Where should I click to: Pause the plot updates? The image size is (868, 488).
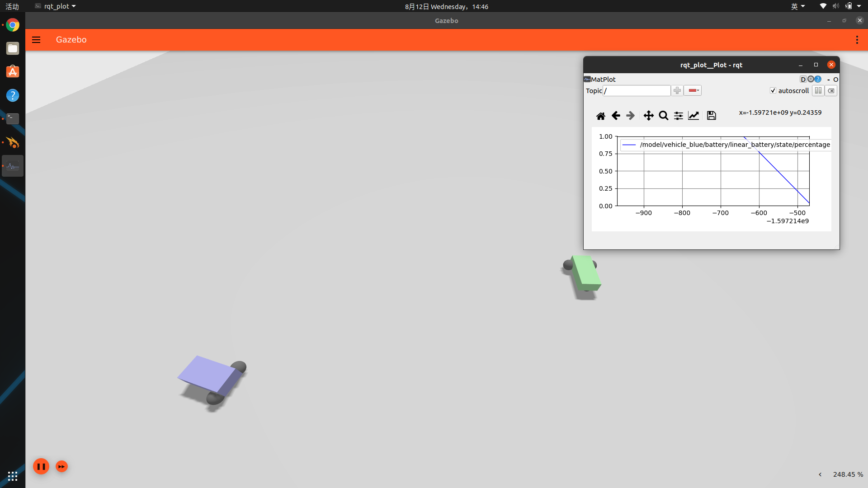[818, 90]
